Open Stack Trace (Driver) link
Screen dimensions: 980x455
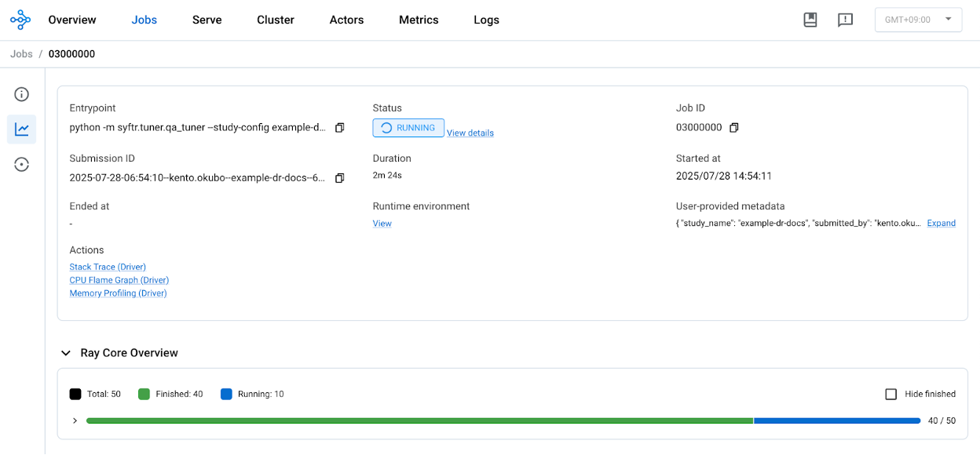tap(107, 267)
